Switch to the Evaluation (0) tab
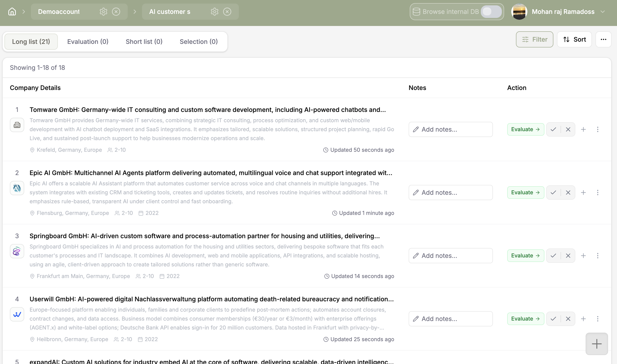The image size is (617, 364). pos(88,42)
